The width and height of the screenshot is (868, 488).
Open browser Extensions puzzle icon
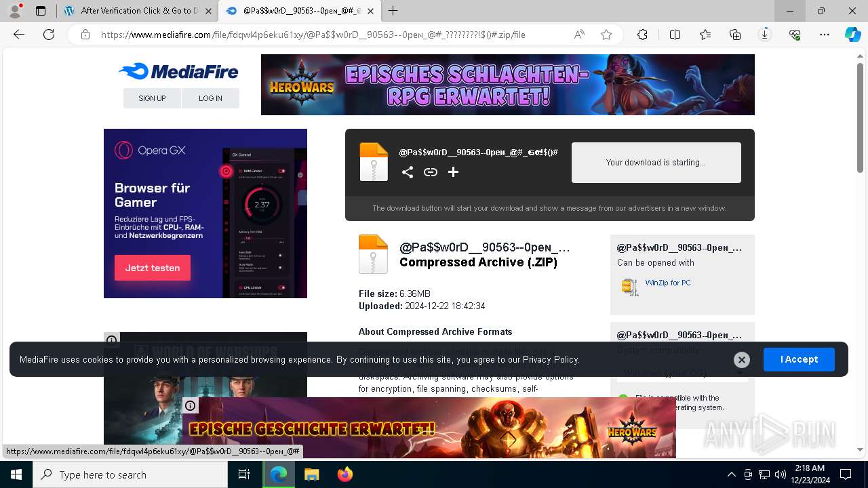642,35
